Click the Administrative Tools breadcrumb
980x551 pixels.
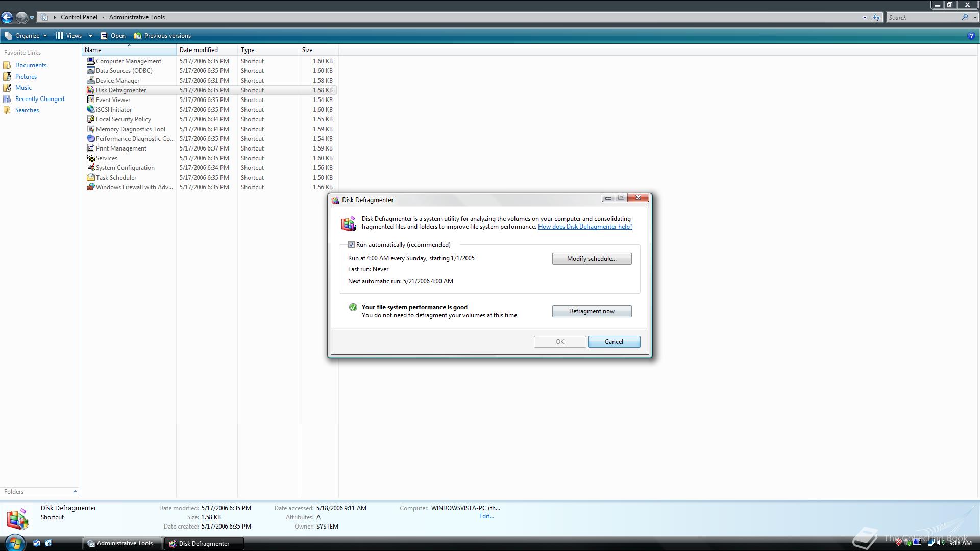click(137, 17)
